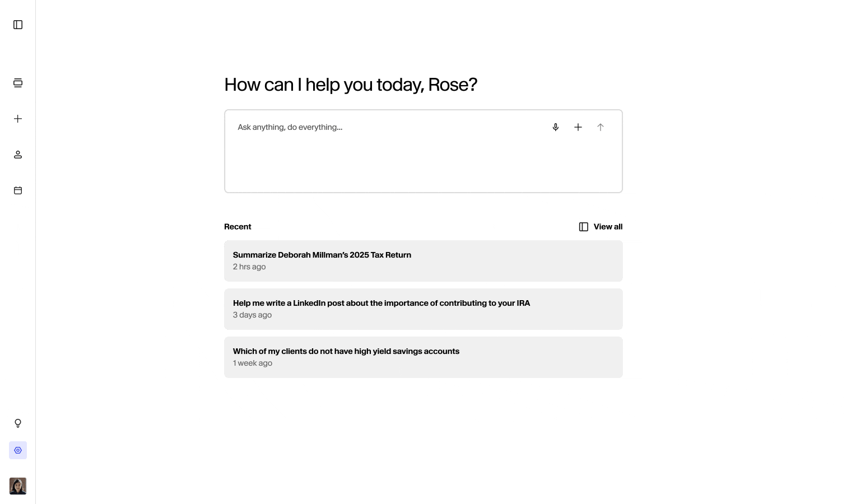Image resolution: width=847 pixels, height=504 pixels.
Task: Start a new chat with the plus icon
Action: coord(17,119)
